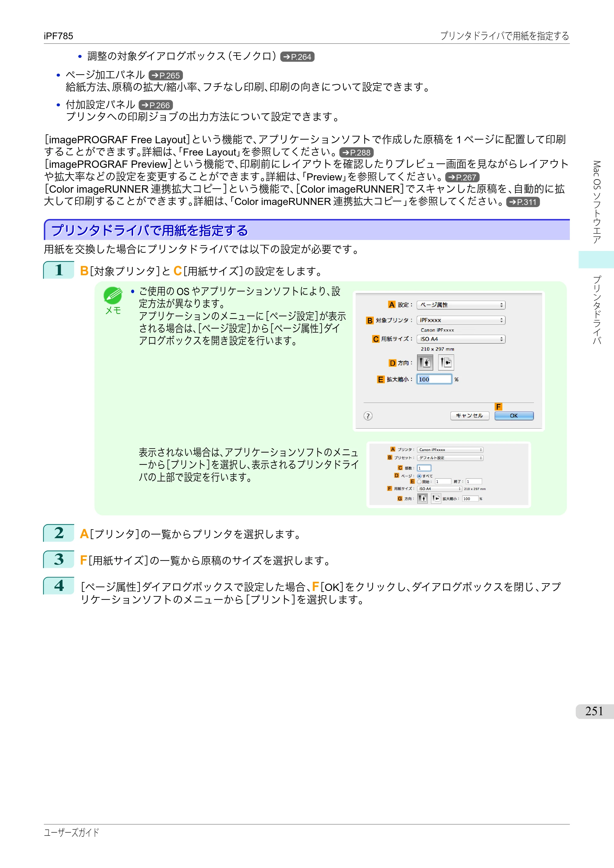Click the ユーザーズガイド footer text

click(x=71, y=832)
